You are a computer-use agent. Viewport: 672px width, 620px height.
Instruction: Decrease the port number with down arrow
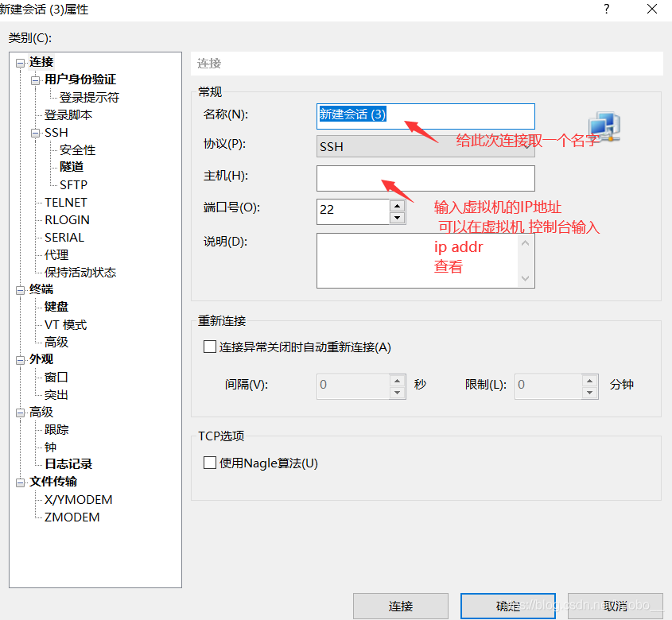tap(398, 218)
